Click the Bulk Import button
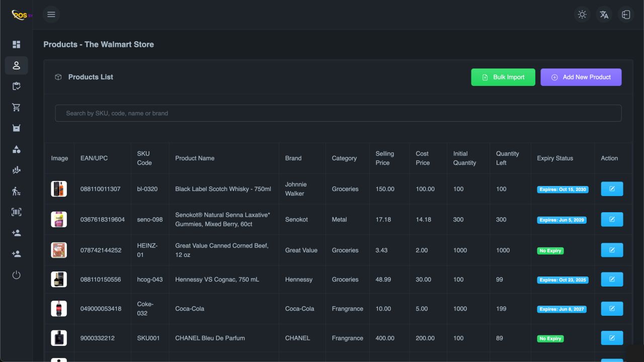The image size is (644, 362). point(503,77)
